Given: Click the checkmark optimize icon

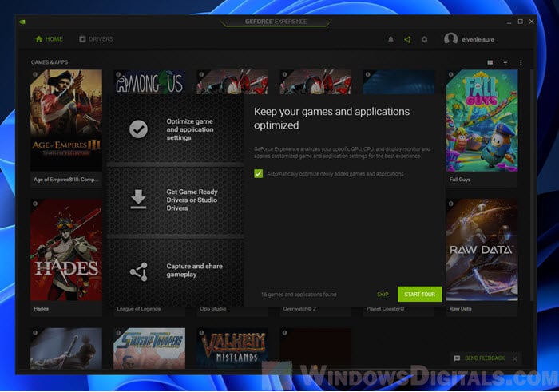Looking at the screenshot, I should 138,129.
